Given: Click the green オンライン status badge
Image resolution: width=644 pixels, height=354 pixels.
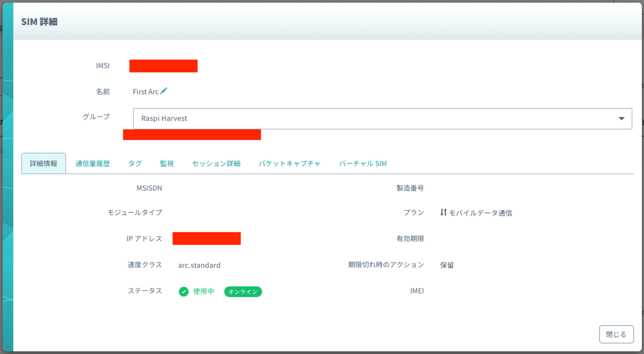Looking at the screenshot, I should [243, 291].
